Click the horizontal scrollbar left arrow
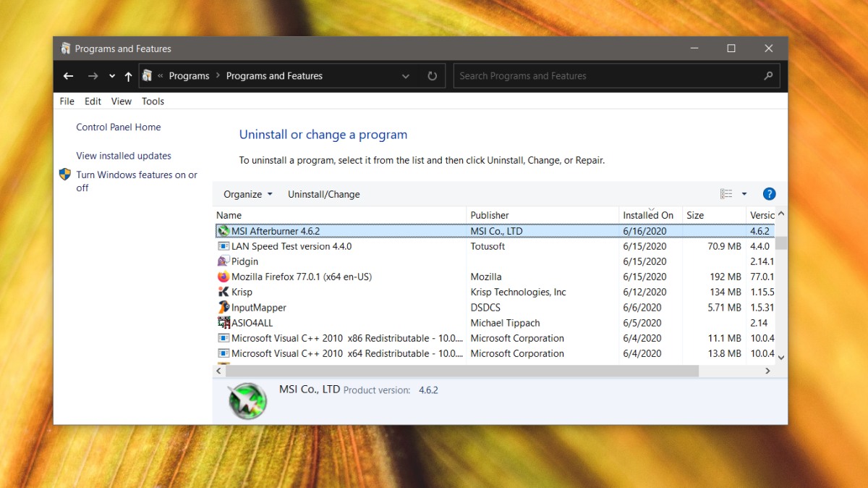Viewport: 868px width, 488px height. 219,371
